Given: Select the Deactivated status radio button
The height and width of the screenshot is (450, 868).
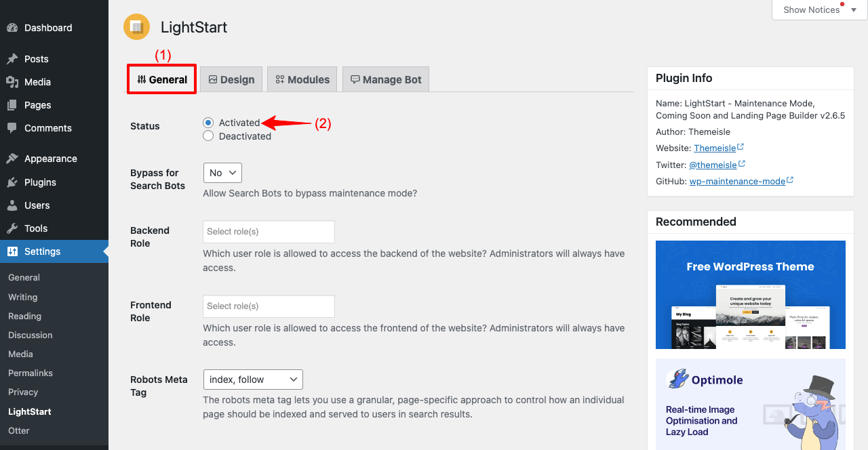Looking at the screenshot, I should (x=208, y=136).
